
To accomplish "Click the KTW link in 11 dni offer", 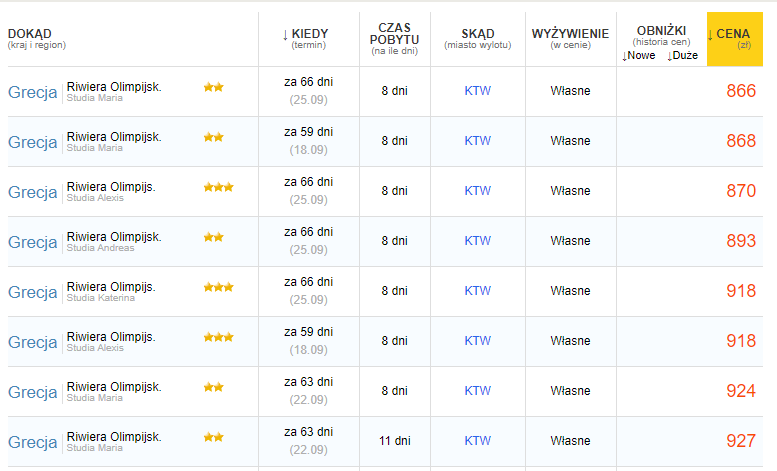I will (x=478, y=441).
